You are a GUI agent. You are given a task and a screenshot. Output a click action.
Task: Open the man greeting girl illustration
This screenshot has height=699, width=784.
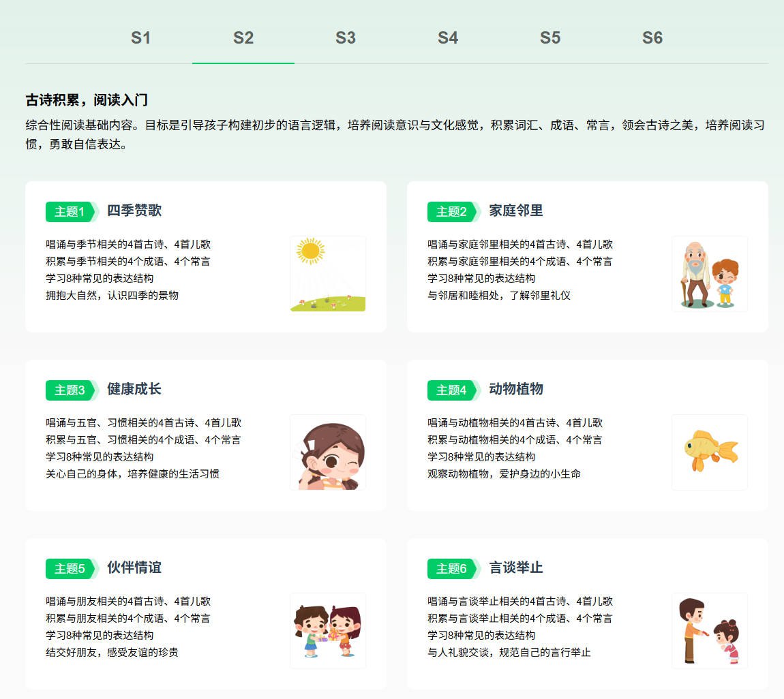(x=710, y=631)
